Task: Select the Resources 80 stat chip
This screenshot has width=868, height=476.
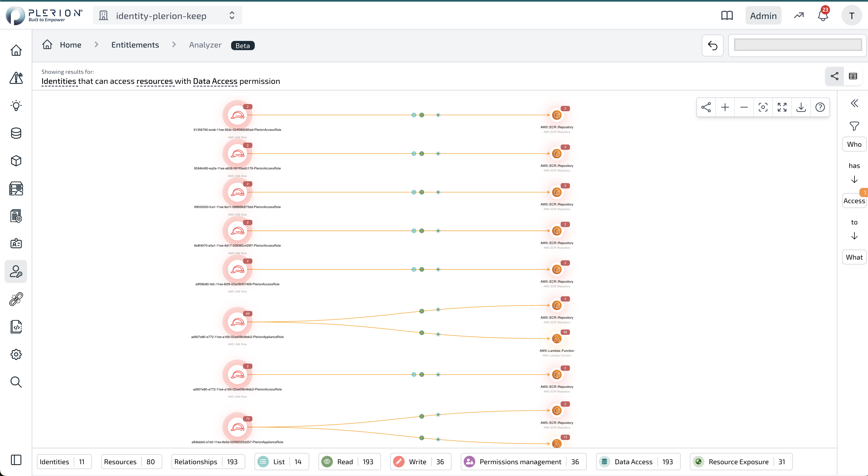Action: [x=131, y=462]
